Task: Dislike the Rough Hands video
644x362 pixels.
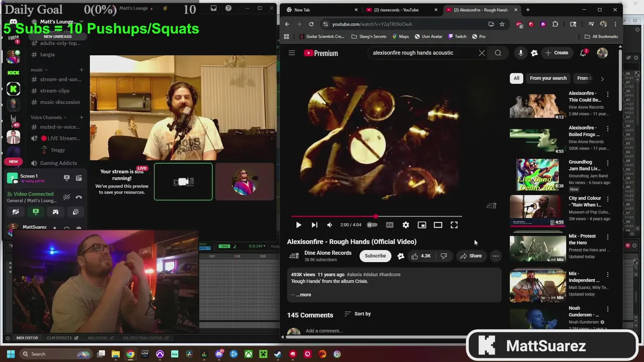Action: [444, 256]
